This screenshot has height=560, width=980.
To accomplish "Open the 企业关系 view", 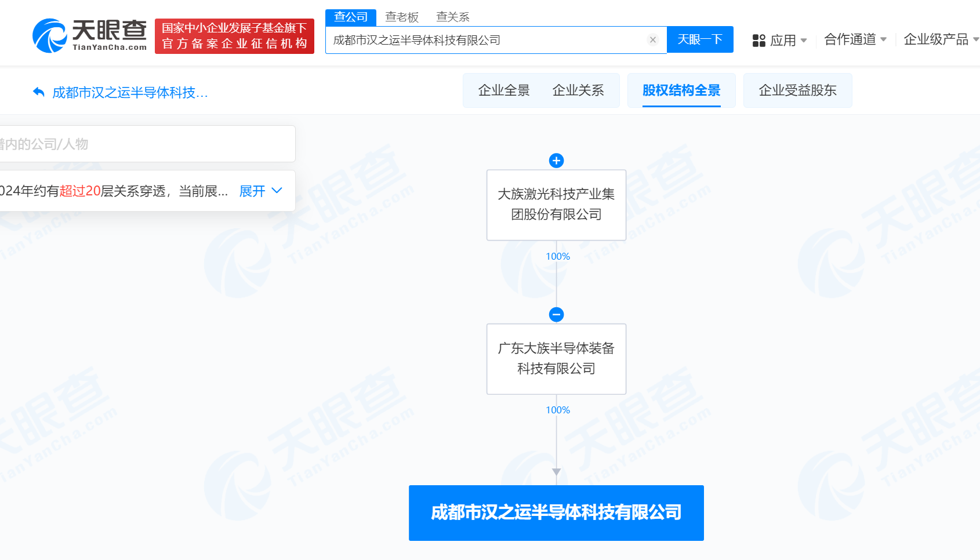I will (578, 90).
